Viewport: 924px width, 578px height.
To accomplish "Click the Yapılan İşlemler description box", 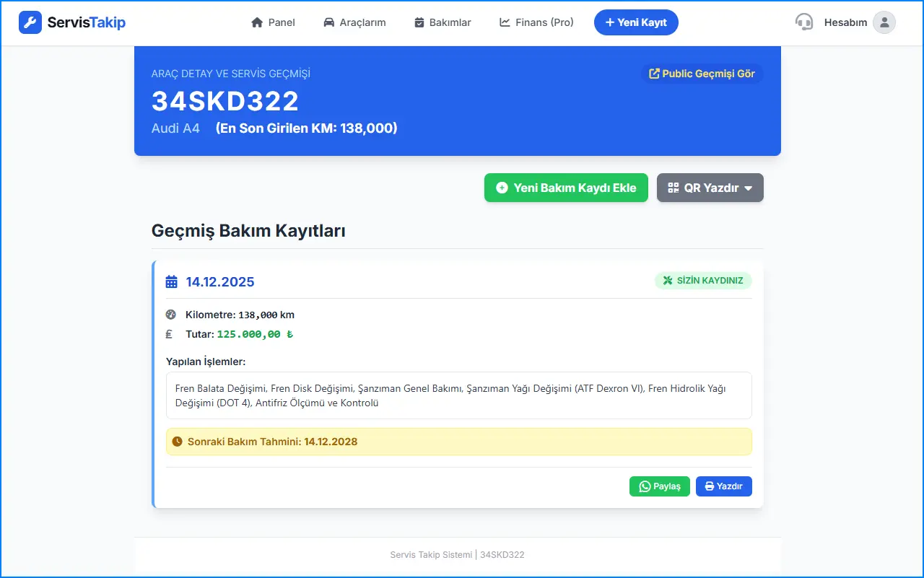I will (x=458, y=395).
